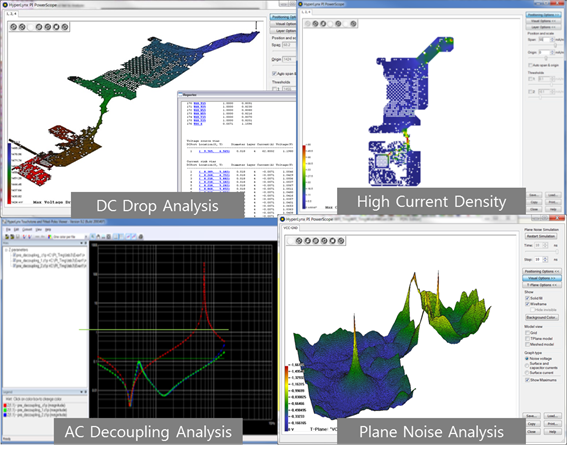Collapse the Z parameters tree node
The width and height of the screenshot is (567, 450).
pyautogui.click(x=6, y=250)
